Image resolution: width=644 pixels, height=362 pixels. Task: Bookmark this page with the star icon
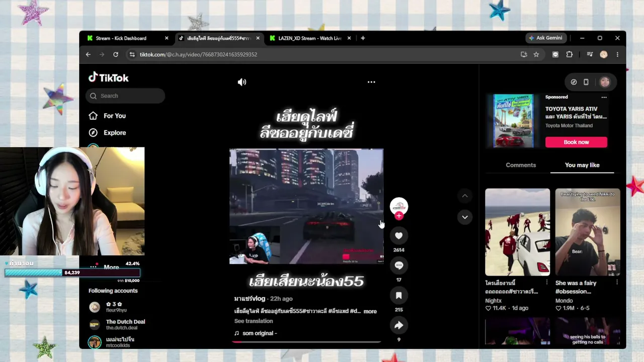click(536, 54)
